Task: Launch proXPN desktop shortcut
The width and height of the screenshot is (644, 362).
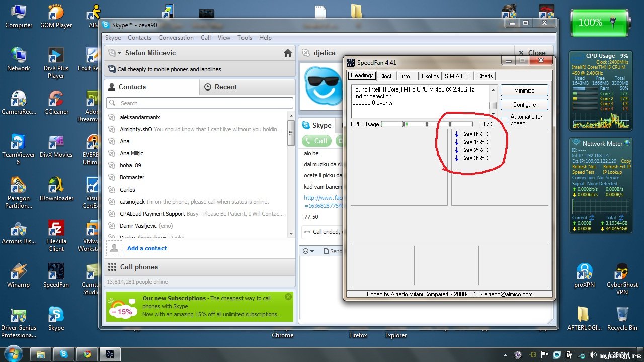Action: [x=584, y=276]
